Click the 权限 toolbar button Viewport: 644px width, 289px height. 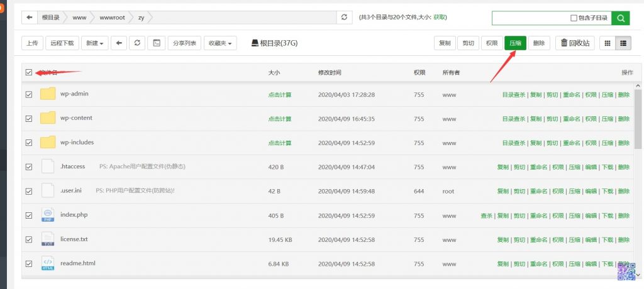pos(492,43)
